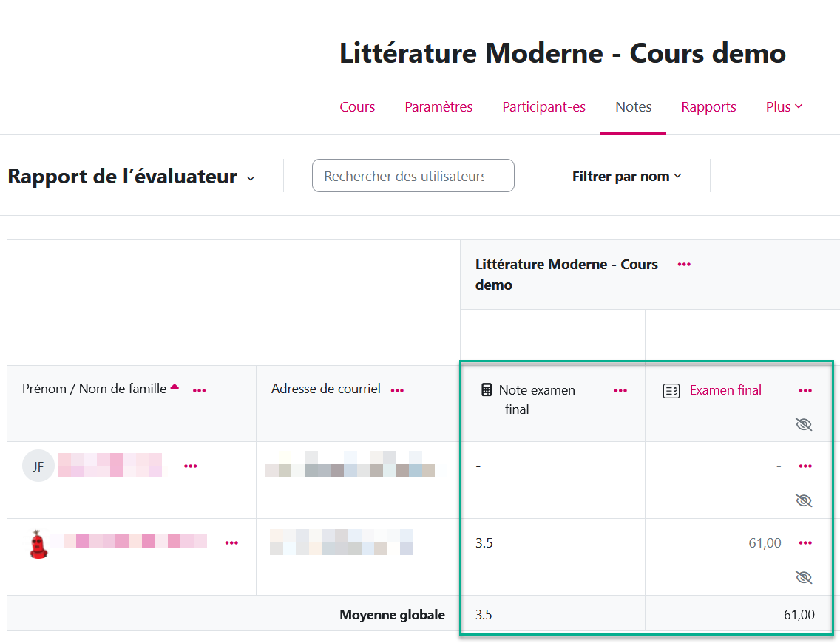The image size is (840, 643).
Task: Open the Examen final link
Action: pos(725,390)
